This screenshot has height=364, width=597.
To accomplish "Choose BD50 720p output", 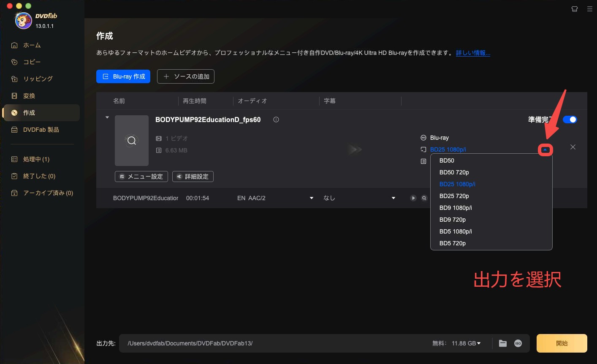I will click(491, 172).
